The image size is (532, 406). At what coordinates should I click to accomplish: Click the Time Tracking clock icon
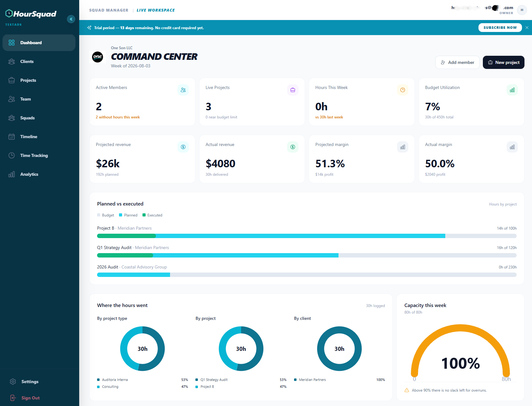(12, 155)
